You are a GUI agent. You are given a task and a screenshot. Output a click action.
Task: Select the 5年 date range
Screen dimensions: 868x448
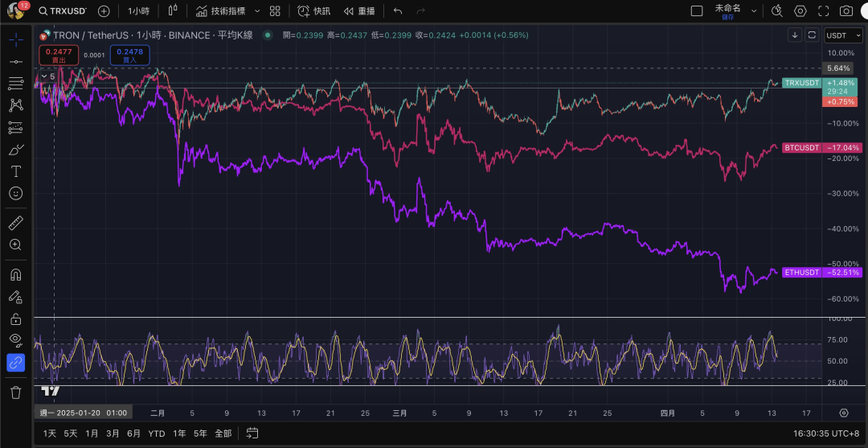pos(200,433)
